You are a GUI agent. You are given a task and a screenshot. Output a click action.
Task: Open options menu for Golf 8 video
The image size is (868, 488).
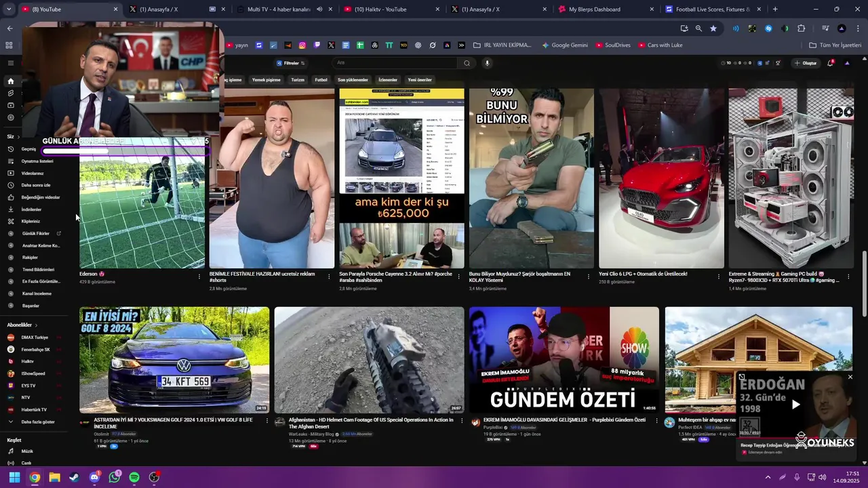click(x=267, y=421)
